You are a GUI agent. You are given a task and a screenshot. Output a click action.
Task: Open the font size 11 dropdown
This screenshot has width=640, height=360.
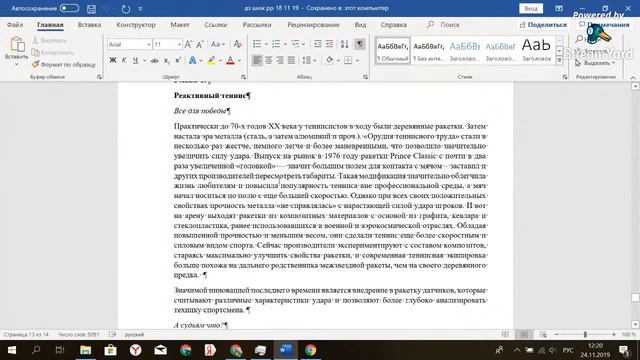coord(179,44)
